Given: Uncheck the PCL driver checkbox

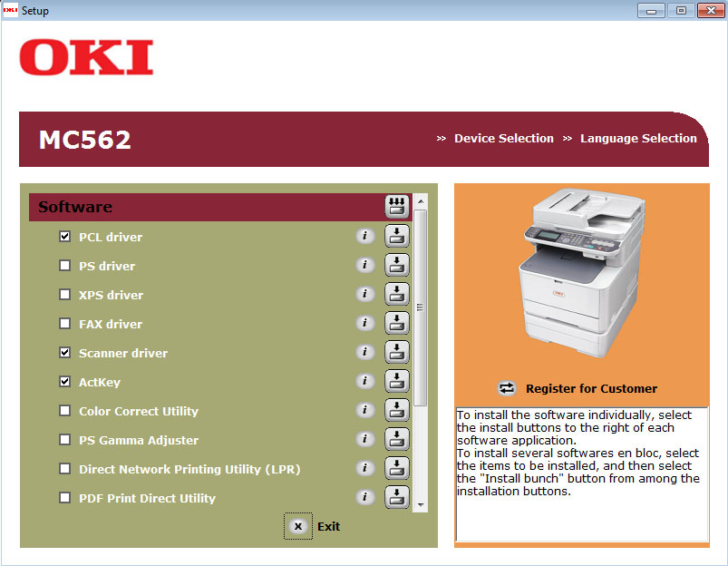Looking at the screenshot, I should 65,237.
